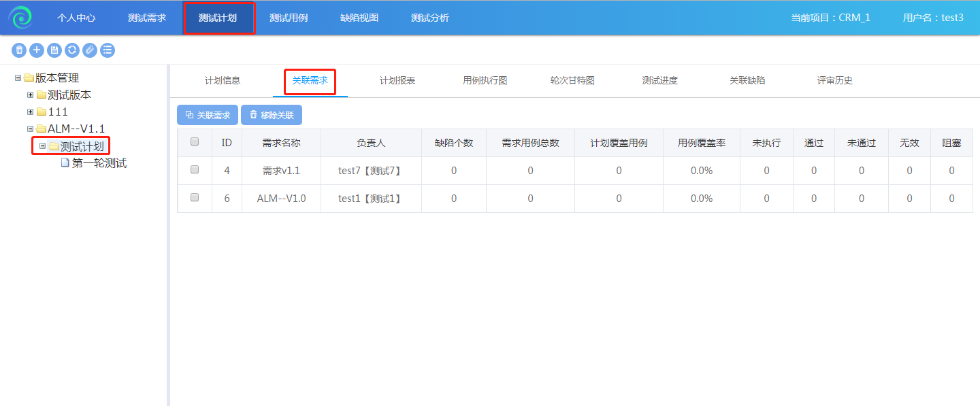Screen dimensions: 980x406
Task: Open the 第一轮测试 document in tree
Action: tap(99, 163)
